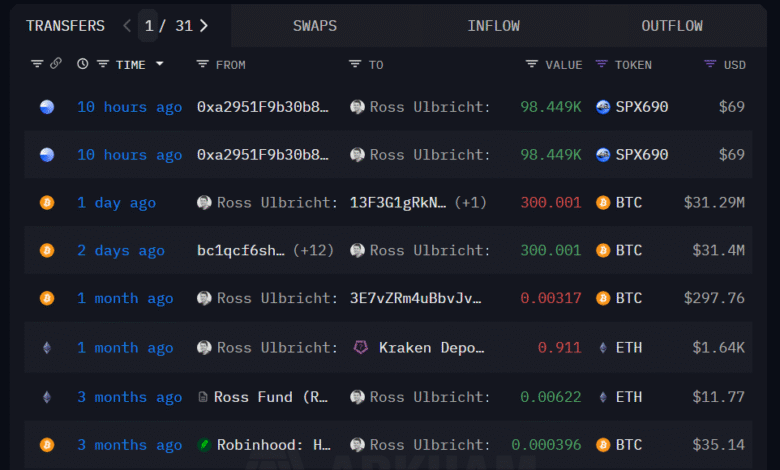Open the second '10 hours ago' transaction link
The height and width of the screenshot is (470, 780).
coord(130,155)
